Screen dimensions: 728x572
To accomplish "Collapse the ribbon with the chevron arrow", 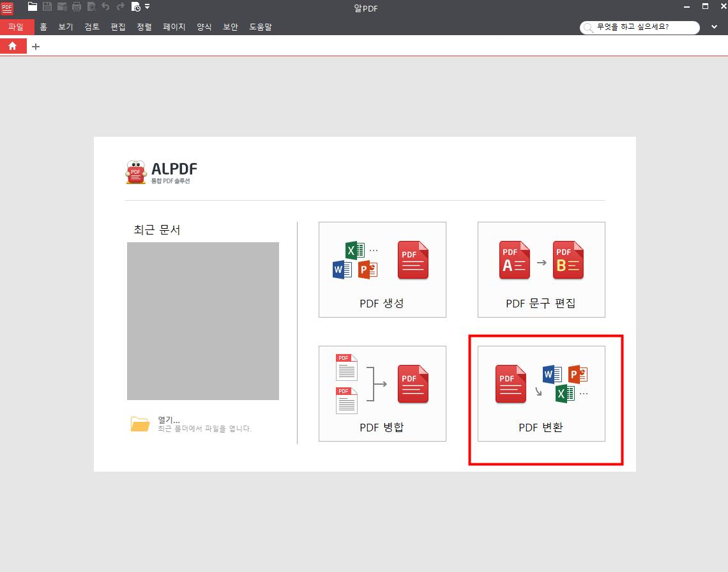I will click(714, 27).
